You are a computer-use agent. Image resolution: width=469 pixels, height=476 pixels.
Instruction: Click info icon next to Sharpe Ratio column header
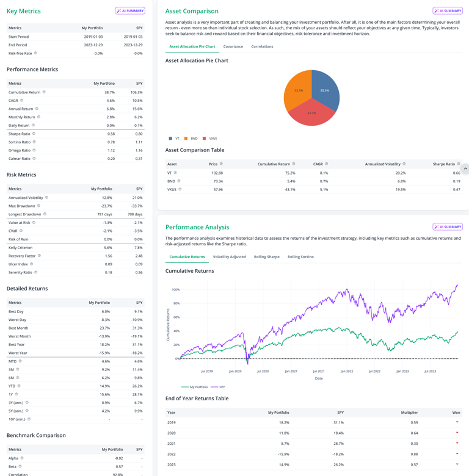pyautogui.click(x=459, y=164)
